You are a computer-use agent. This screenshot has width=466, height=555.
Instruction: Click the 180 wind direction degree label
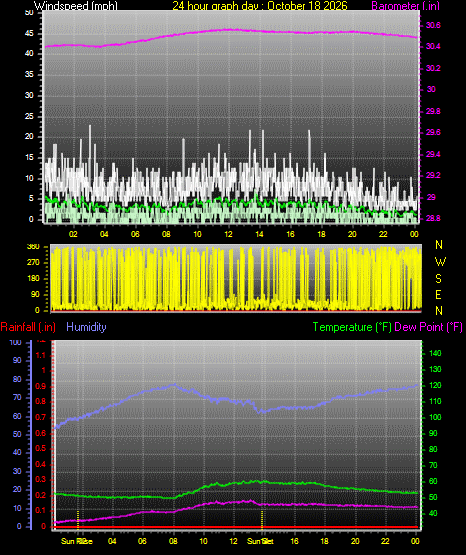point(33,279)
